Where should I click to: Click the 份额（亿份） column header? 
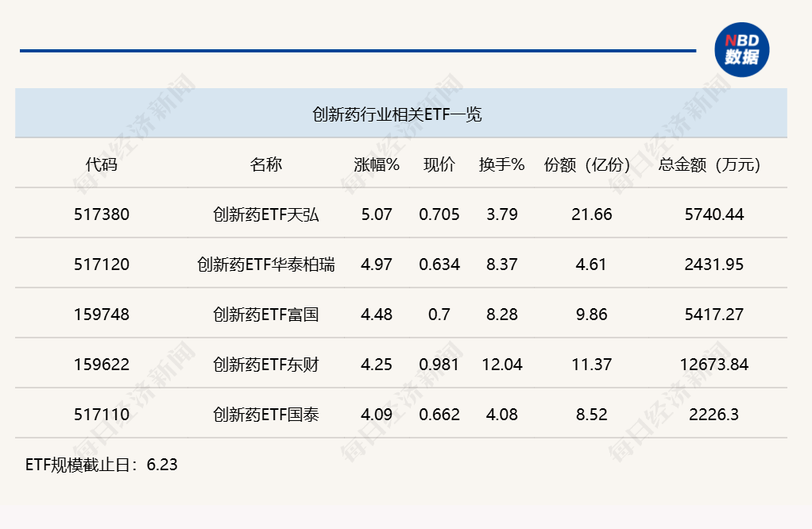[x=587, y=164]
